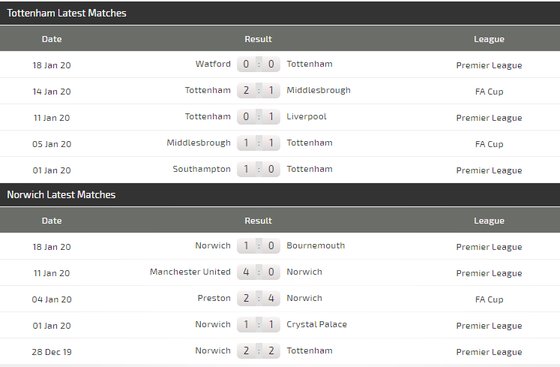This screenshot has width=560, height=367.
Task: Click the Manchester United 4:0 Norwich score
Action: (x=258, y=272)
